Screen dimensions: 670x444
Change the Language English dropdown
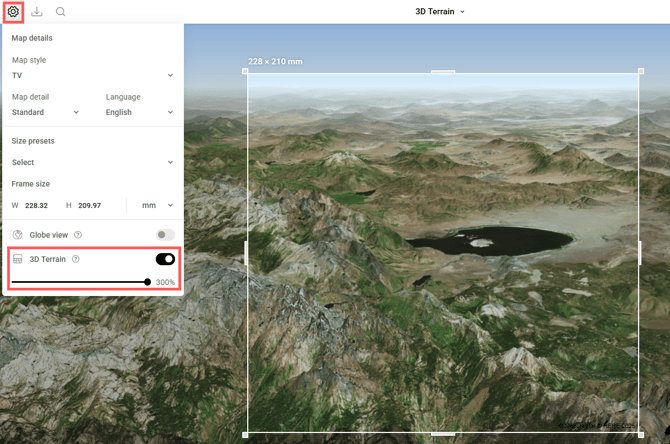pyautogui.click(x=139, y=112)
